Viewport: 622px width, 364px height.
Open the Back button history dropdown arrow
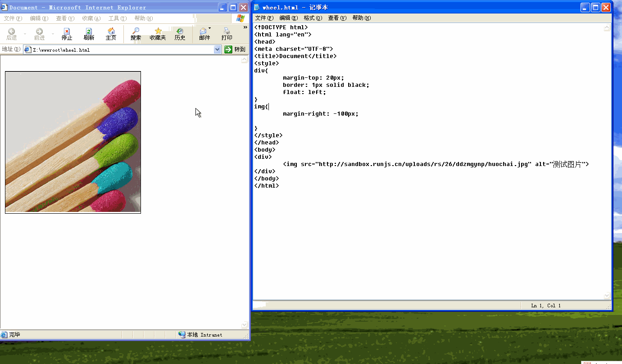pos(25,34)
